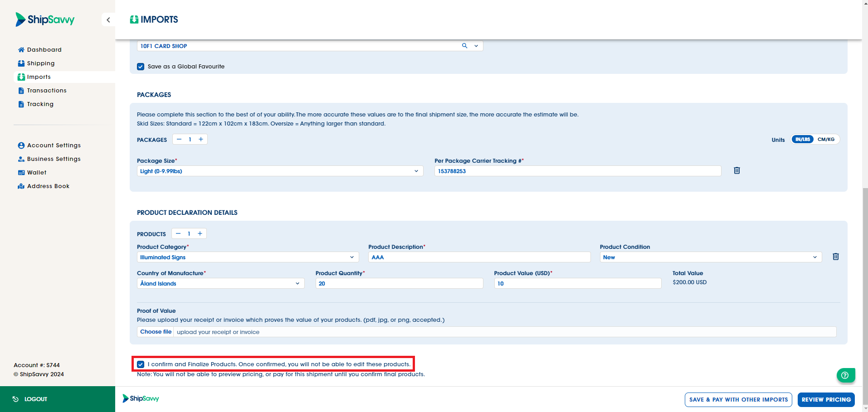The image size is (868, 412).
Task: Click the Product Value (USD) field
Action: point(578,284)
